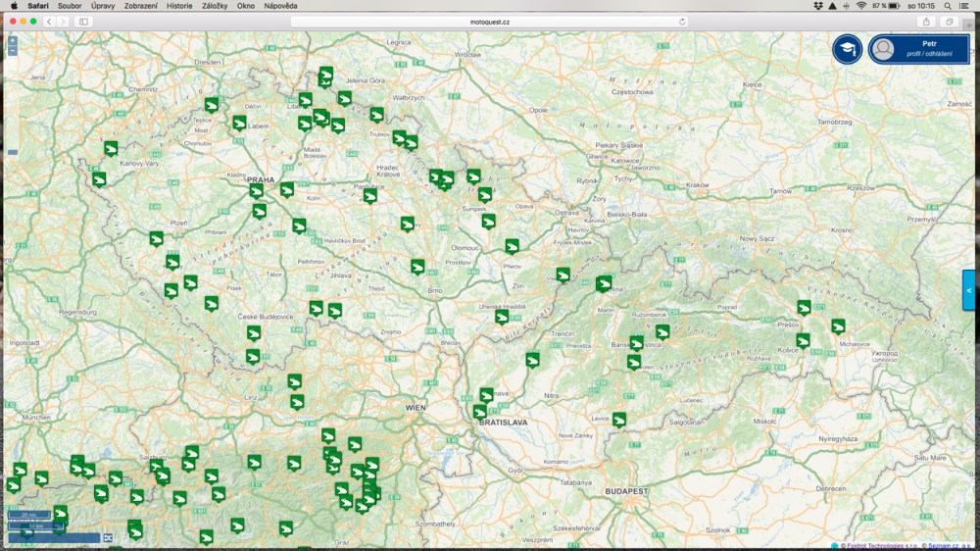Click the motoquest.cz address bar
The height and width of the screenshot is (551, 980).
[x=490, y=21]
